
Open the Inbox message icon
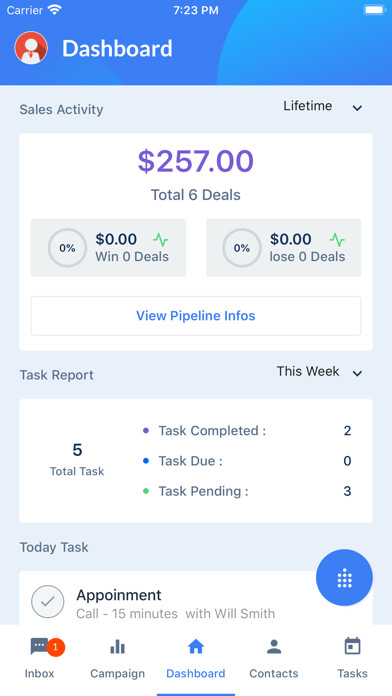(x=39, y=647)
